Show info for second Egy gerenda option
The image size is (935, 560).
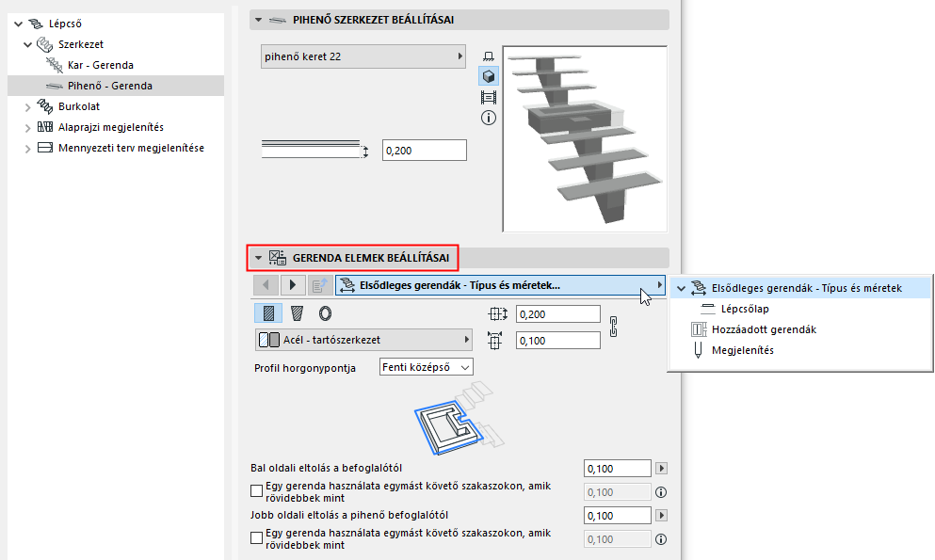coord(661,539)
